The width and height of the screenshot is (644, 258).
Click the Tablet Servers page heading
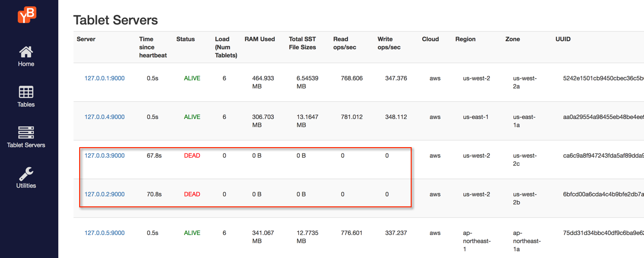115,20
